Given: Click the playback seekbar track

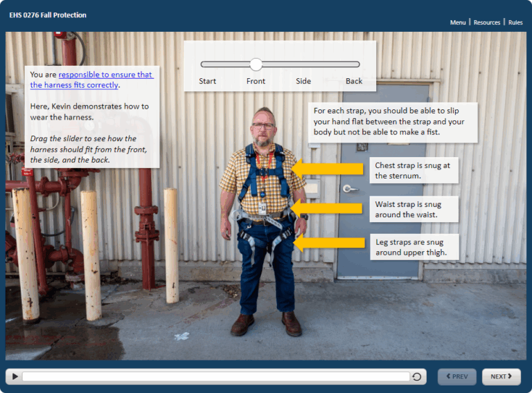Looking at the screenshot, I should pos(216,376).
